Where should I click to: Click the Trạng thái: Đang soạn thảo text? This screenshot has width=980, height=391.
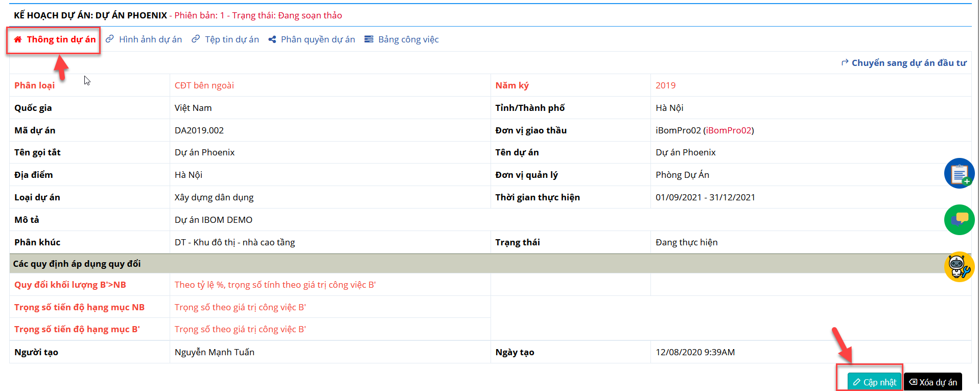[287, 15]
